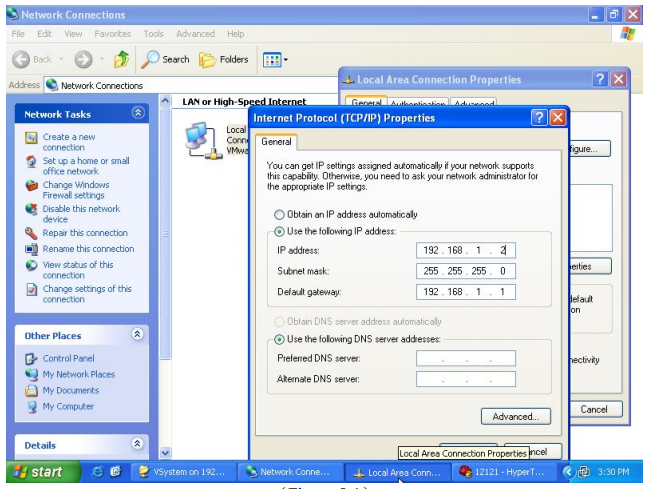651x489 pixels.
Task: Open Search in the toolbar
Action: pyautogui.click(x=165, y=59)
